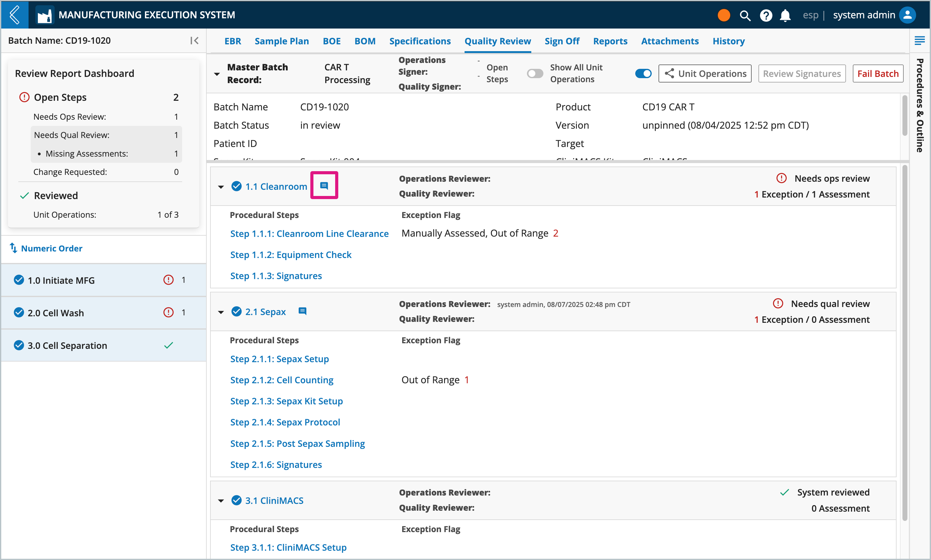Select the 3.0 Cell Separation row
The height and width of the screenshot is (560, 931).
coord(104,345)
